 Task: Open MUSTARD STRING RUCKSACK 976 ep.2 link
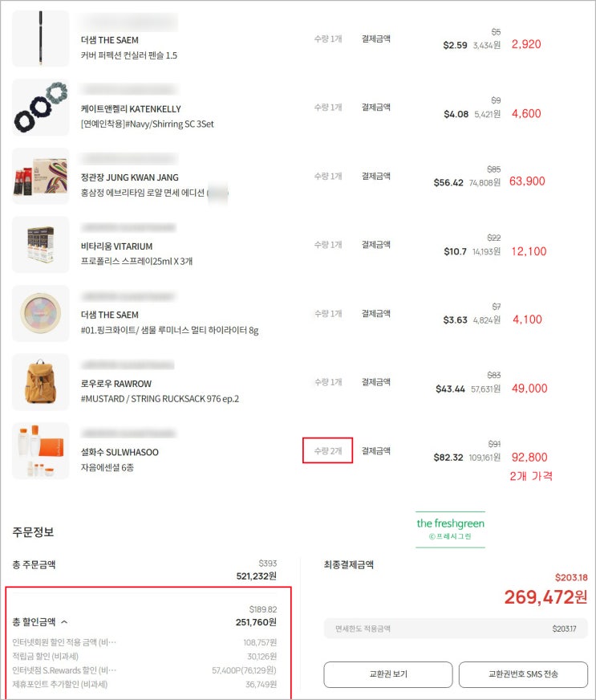tap(160, 399)
